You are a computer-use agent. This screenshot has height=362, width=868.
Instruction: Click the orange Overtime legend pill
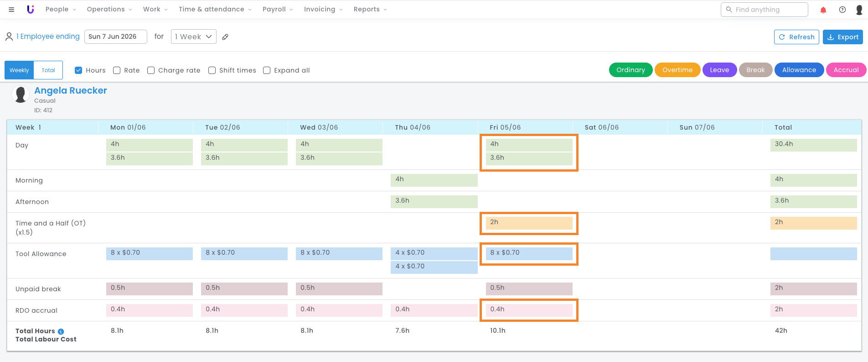677,70
